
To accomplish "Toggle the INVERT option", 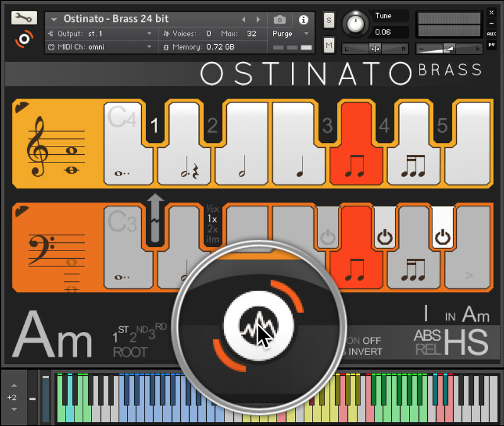I will point(365,352).
